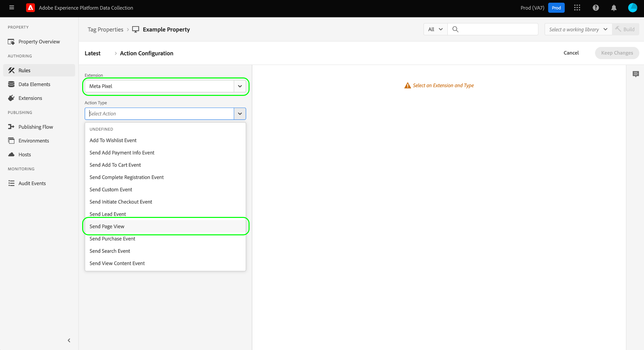Click the Build button
This screenshot has width=644, height=350.
[626, 29]
